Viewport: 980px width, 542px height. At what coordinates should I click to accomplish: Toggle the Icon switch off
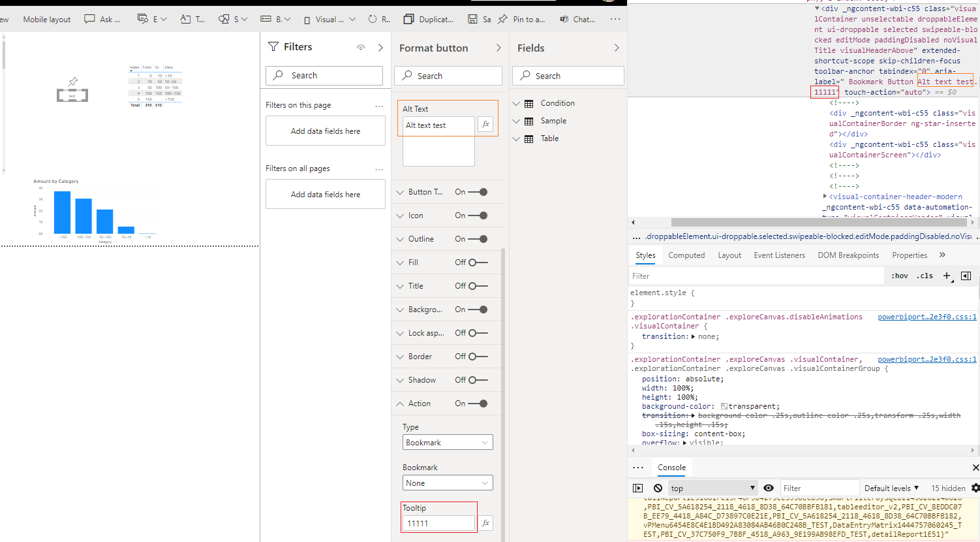pos(479,215)
